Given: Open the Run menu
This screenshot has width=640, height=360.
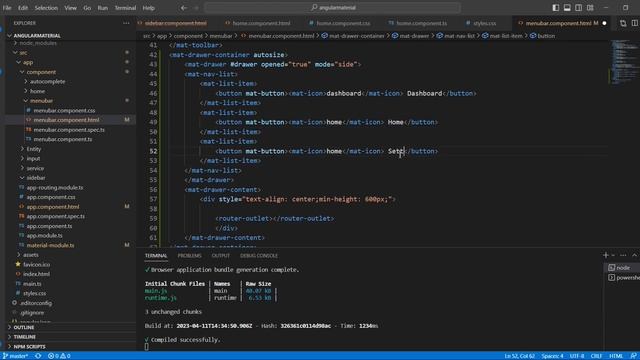Looking at the screenshot, I should 102,8.
